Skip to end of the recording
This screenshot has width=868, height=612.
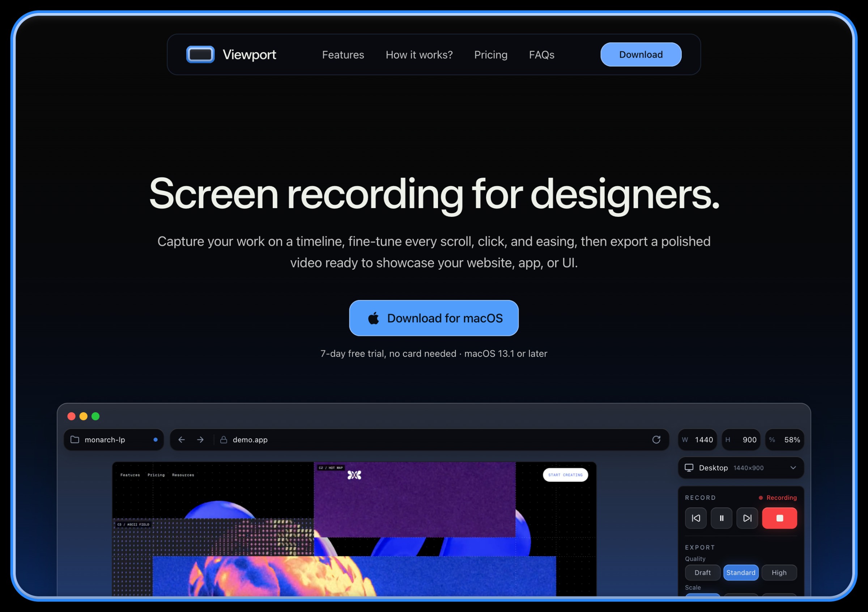tap(747, 518)
